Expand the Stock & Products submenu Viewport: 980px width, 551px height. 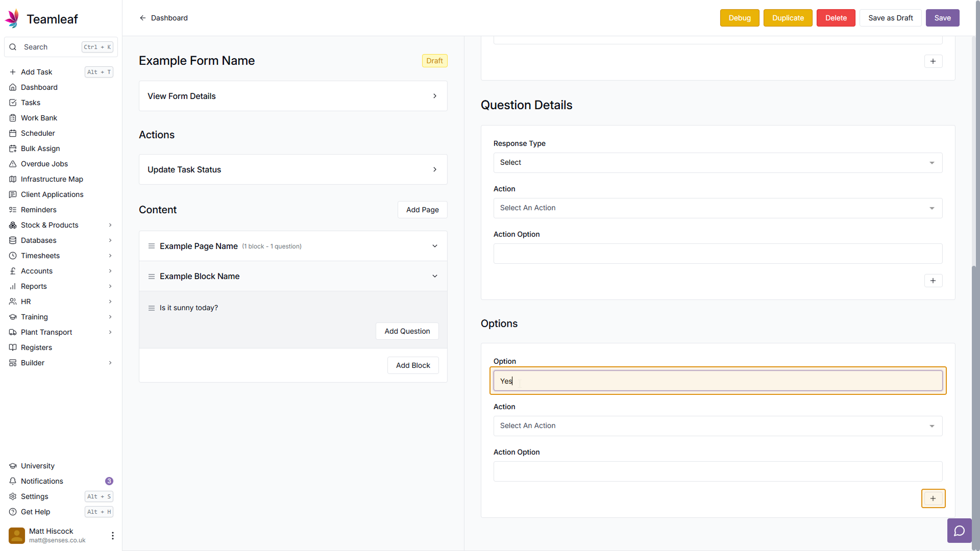pos(110,225)
